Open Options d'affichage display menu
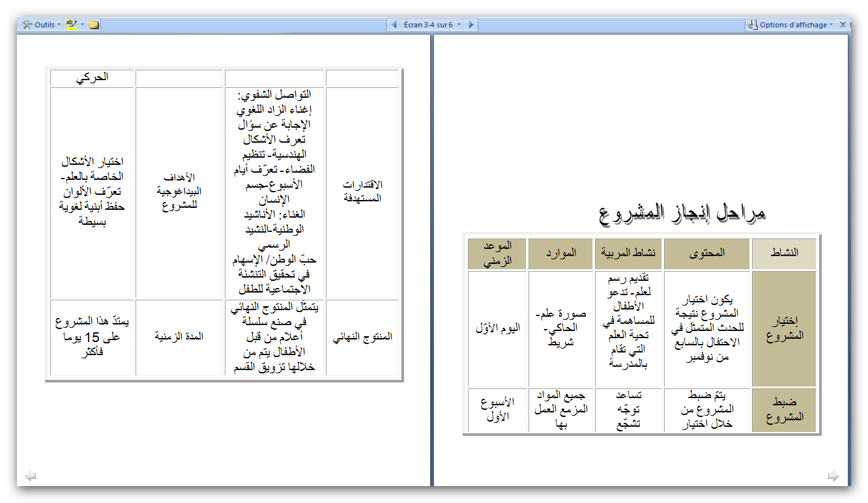868x503 pixels. 791,25
